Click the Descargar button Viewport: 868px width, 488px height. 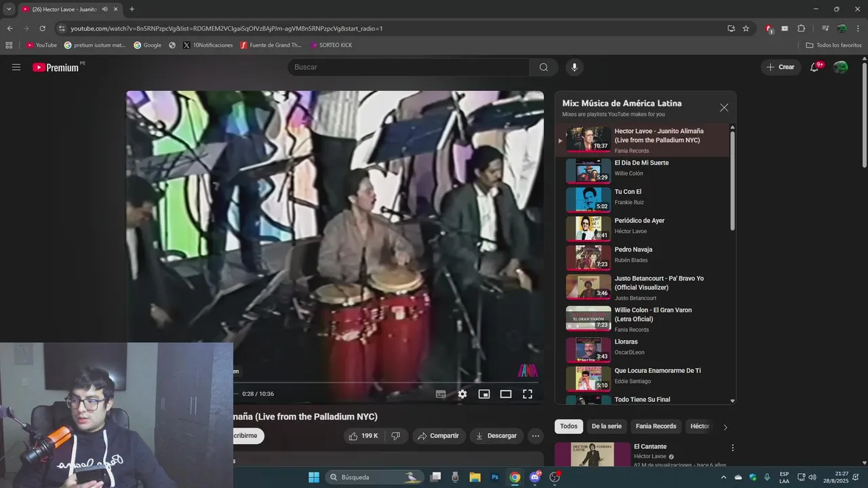click(x=496, y=436)
